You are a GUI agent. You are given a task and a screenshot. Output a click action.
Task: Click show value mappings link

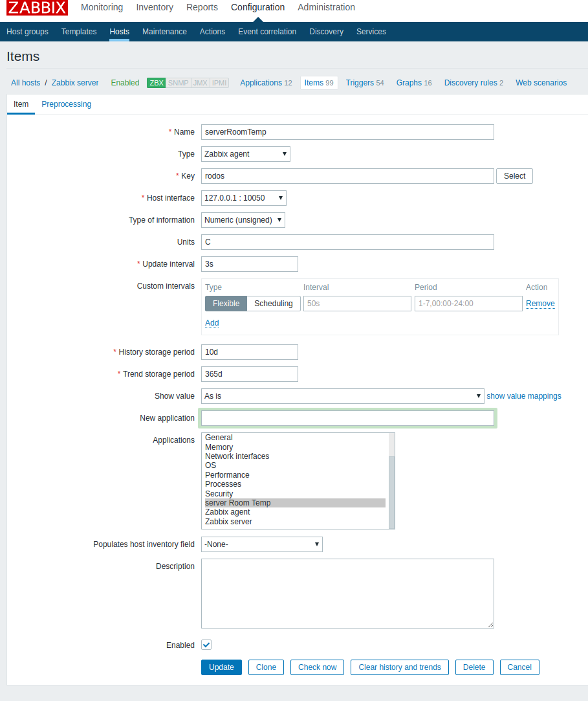point(524,396)
